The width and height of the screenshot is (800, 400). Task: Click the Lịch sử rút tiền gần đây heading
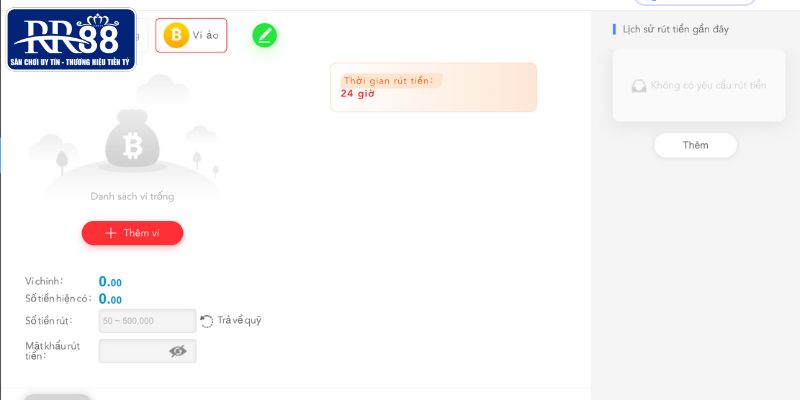pos(676,29)
